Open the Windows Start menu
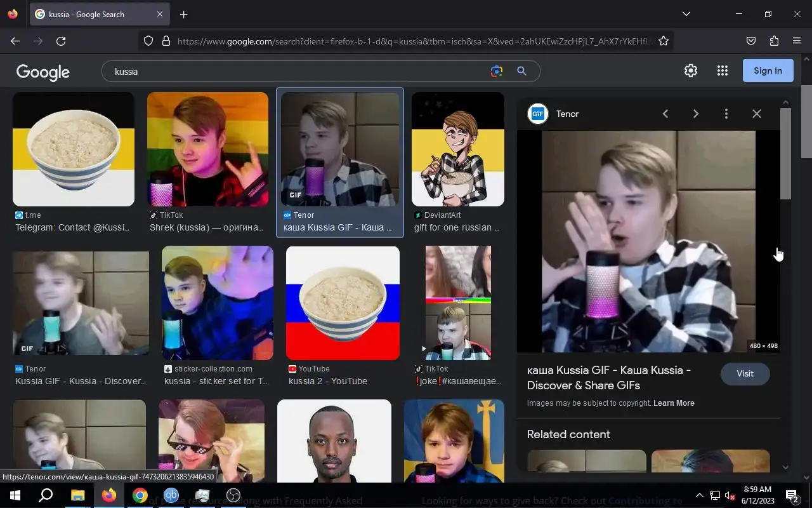 coord(15,495)
